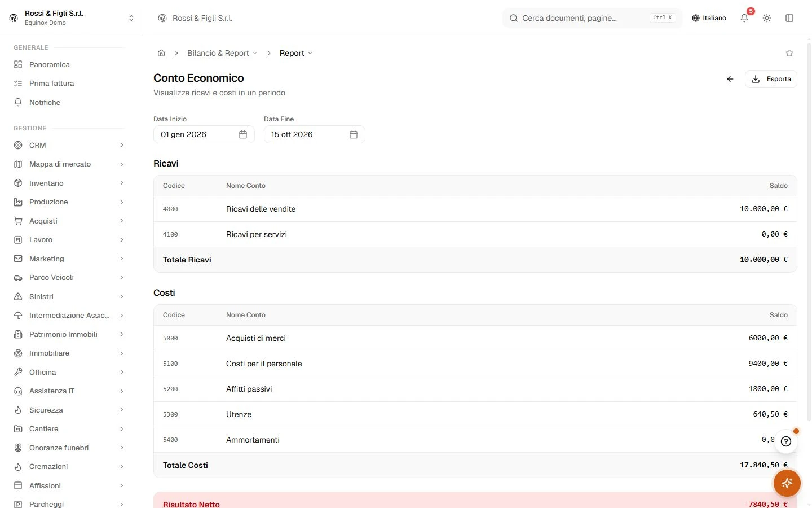Switch language via Italiano globe
This screenshot has height=508, width=812.
pos(709,18)
